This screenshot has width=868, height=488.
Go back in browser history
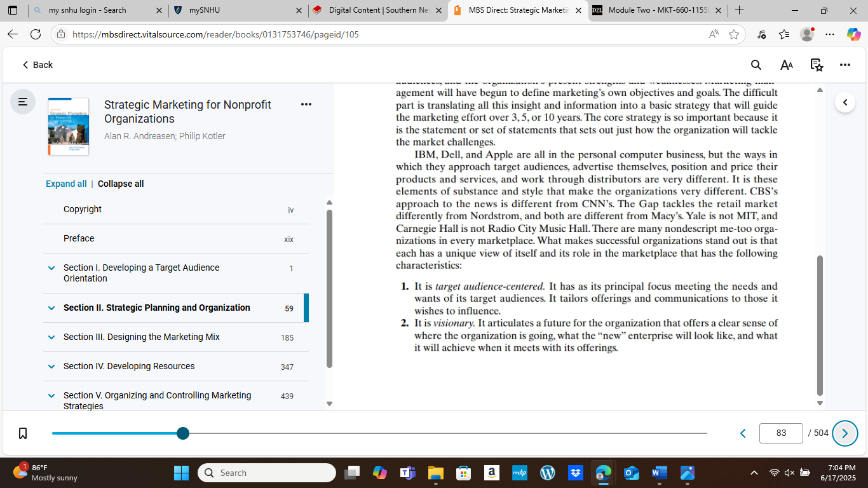pos(13,34)
